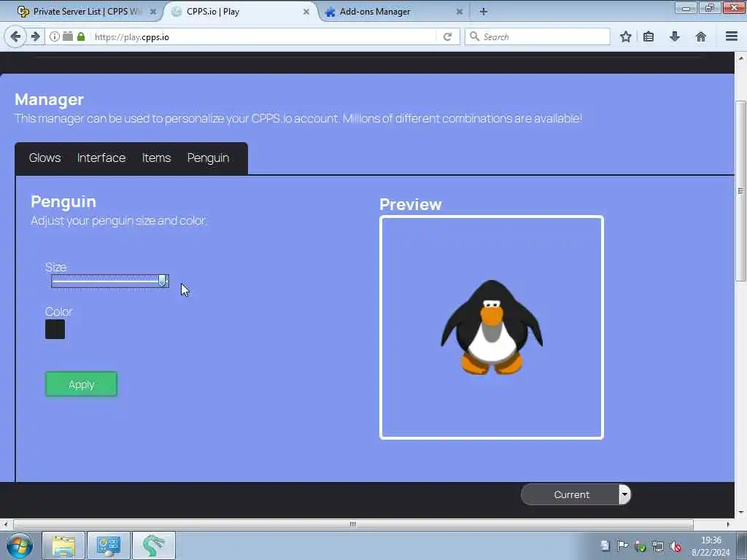747x560 pixels.
Task: Open the Items tab in Manager
Action: 156,157
